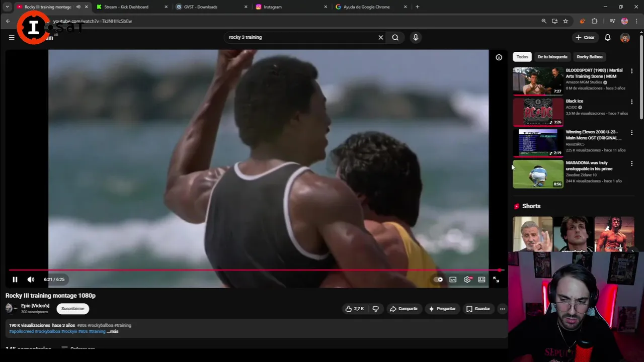Mute the video volume icon
Screen dimensions: 644x362
(31, 280)
